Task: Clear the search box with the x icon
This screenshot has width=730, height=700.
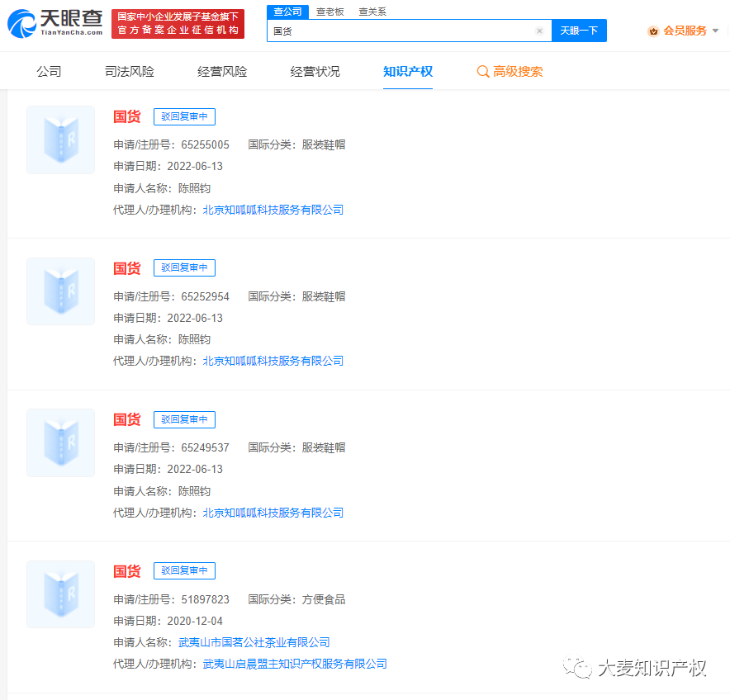Action: tap(539, 31)
